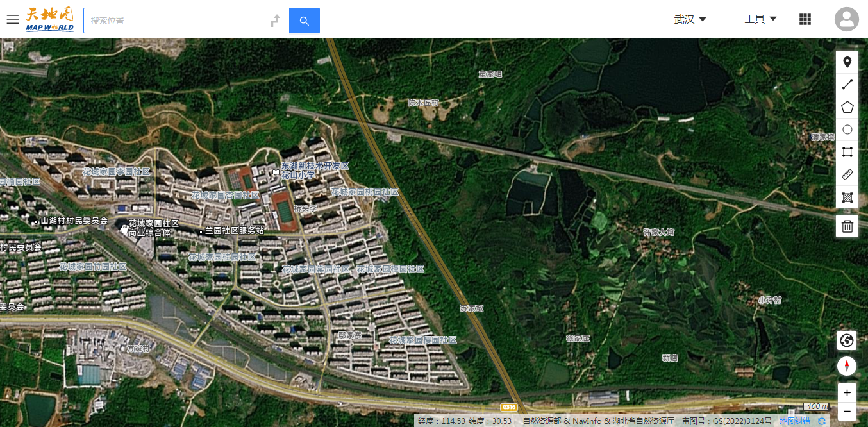The width and height of the screenshot is (868, 427).
Task: Expand the 武汉 city dropdown
Action: 690,19
